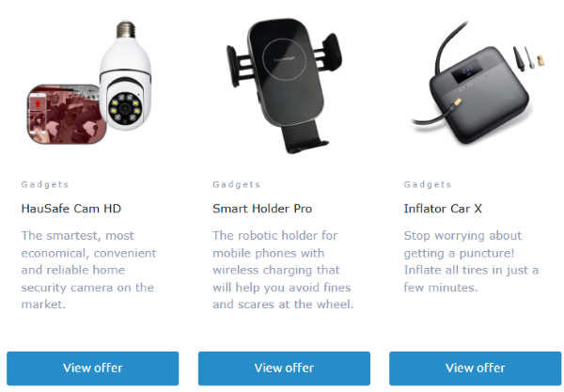
Task: Click the robotic holder description text
Action: (283, 270)
